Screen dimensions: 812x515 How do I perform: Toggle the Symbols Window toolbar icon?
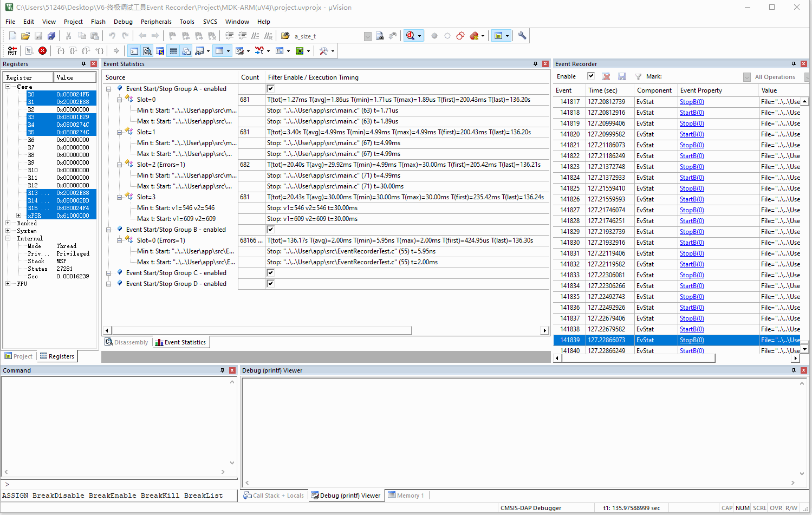pyautogui.click(x=160, y=51)
